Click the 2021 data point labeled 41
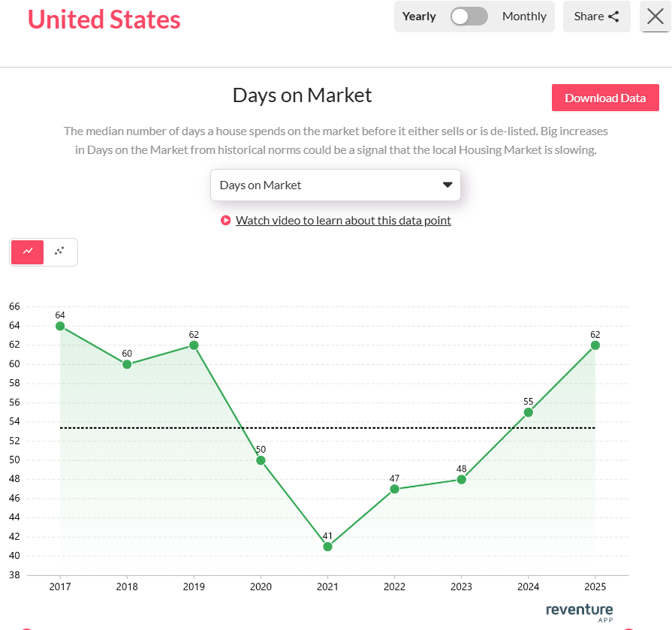This screenshot has width=672, height=630. pyautogui.click(x=327, y=547)
